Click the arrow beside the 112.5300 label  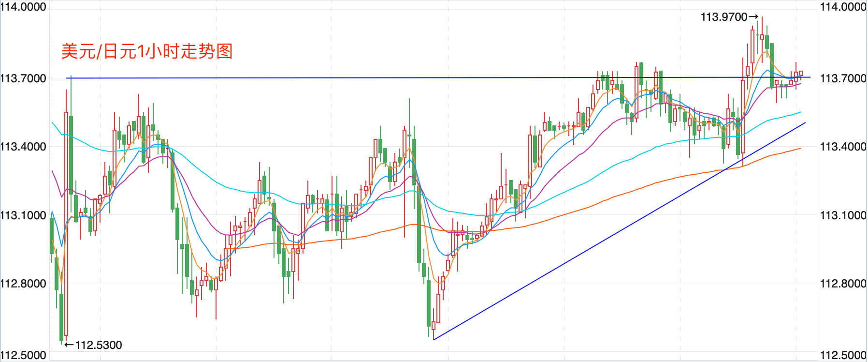(69, 345)
